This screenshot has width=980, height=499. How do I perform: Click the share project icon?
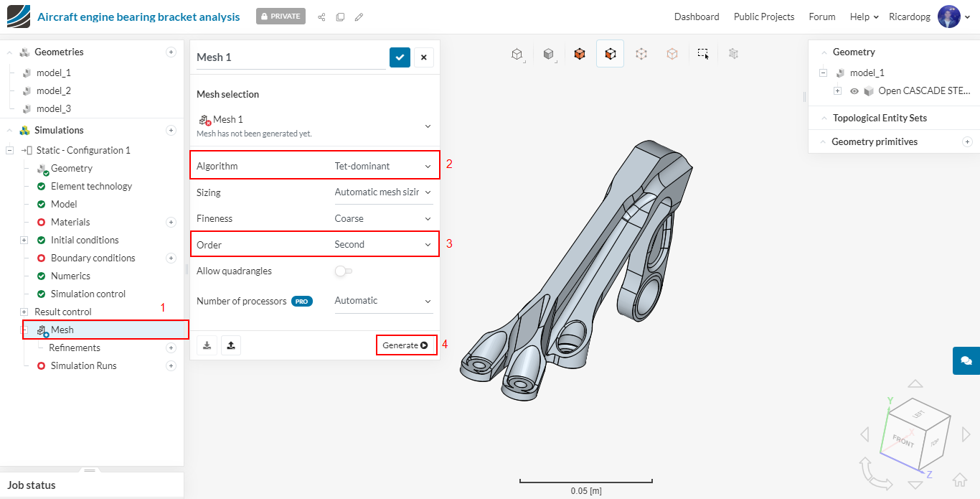(321, 17)
